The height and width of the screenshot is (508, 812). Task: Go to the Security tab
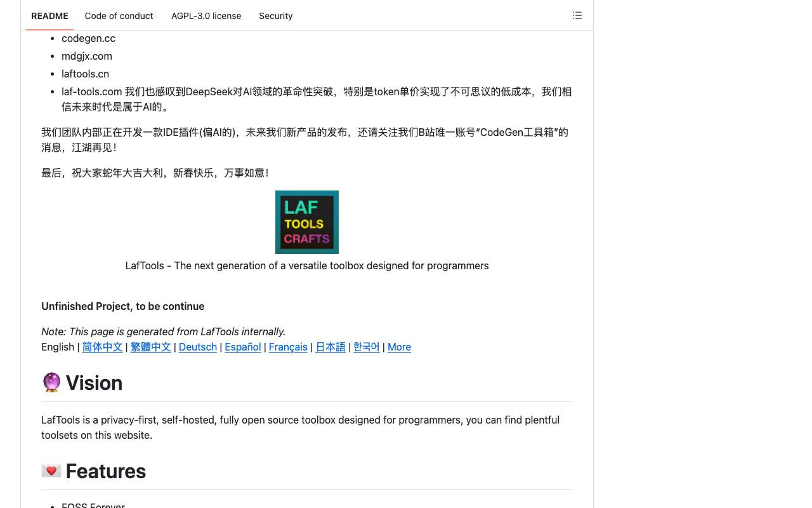276,16
